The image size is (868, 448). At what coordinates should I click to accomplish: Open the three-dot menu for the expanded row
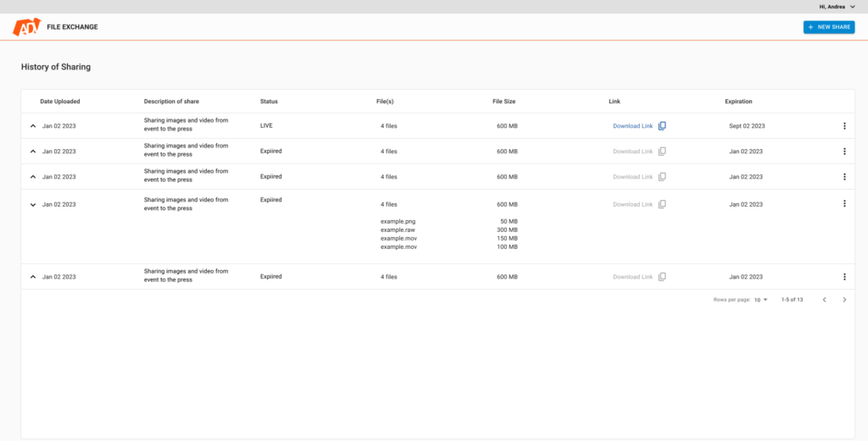pos(844,204)
